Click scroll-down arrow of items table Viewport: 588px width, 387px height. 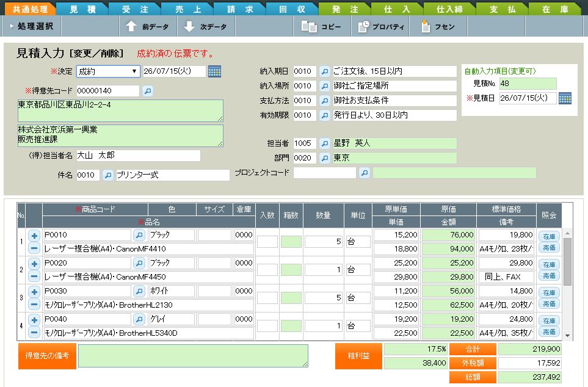[x=567, y=336]
